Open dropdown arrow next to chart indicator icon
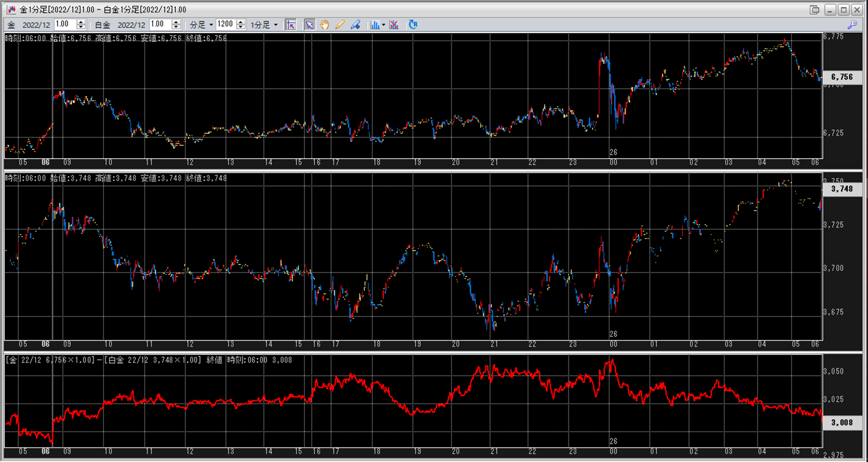 (x=383, y=25)
